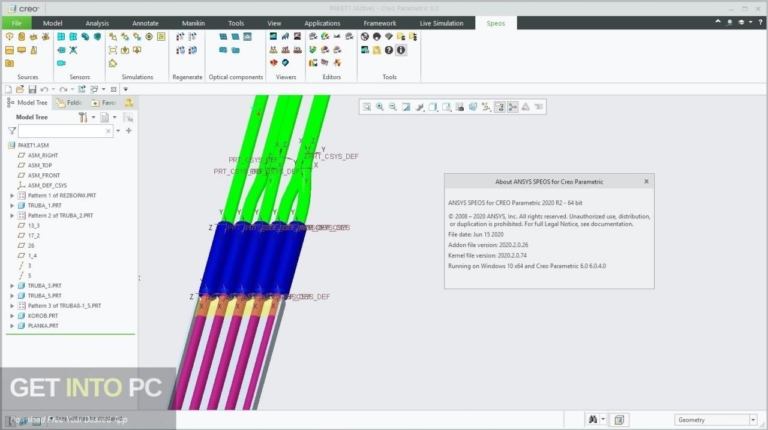
Task: Open Saved Orientations cube icon
Action: click(x=433, y=107)
